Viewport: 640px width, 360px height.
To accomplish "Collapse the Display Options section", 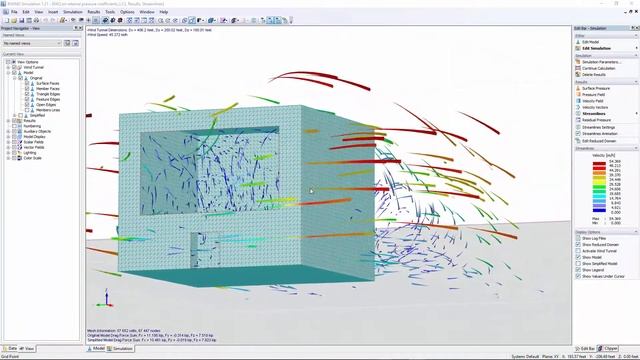I will tap(636, 232).
